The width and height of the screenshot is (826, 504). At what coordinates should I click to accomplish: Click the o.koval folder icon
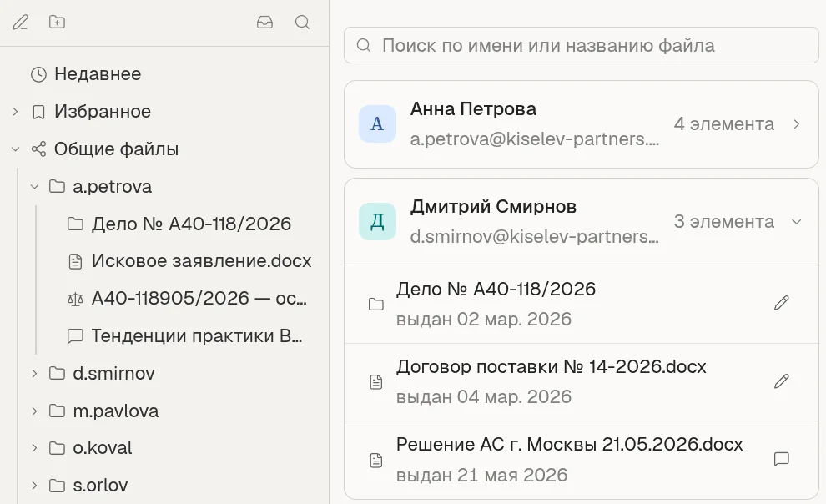[57, 448]
